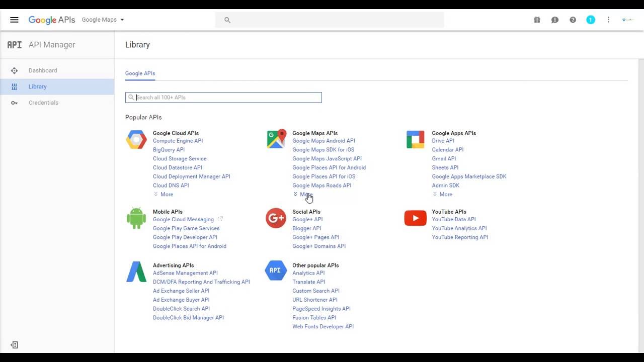
Task: Open Credentials in the sidebar
Action: point(57,103)
